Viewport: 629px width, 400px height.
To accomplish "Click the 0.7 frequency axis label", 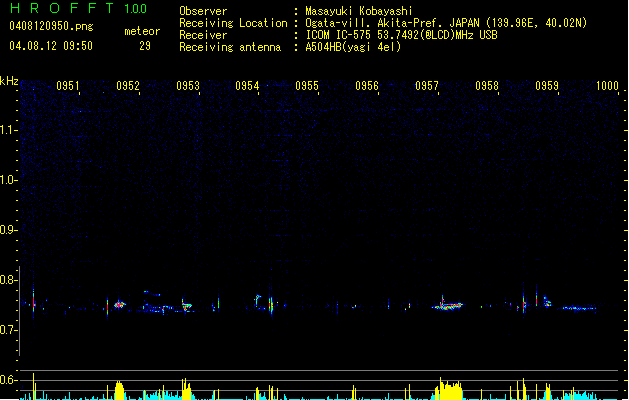I will coord(8,330).
